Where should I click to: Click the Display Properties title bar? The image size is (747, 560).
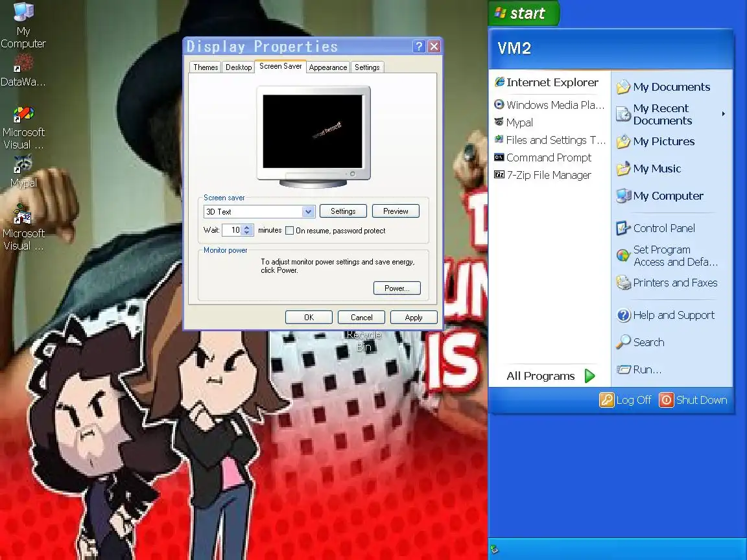coord(298,46)
